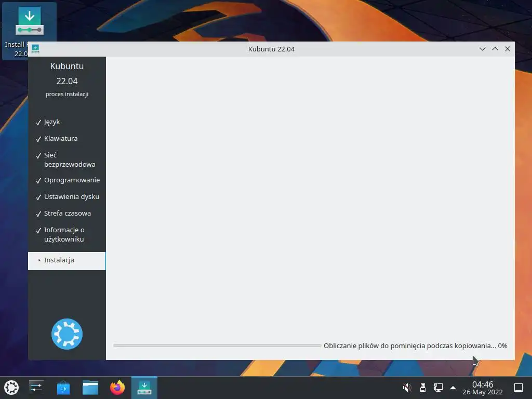Click the Kubuntu 22.04 window title

point(271,49)
